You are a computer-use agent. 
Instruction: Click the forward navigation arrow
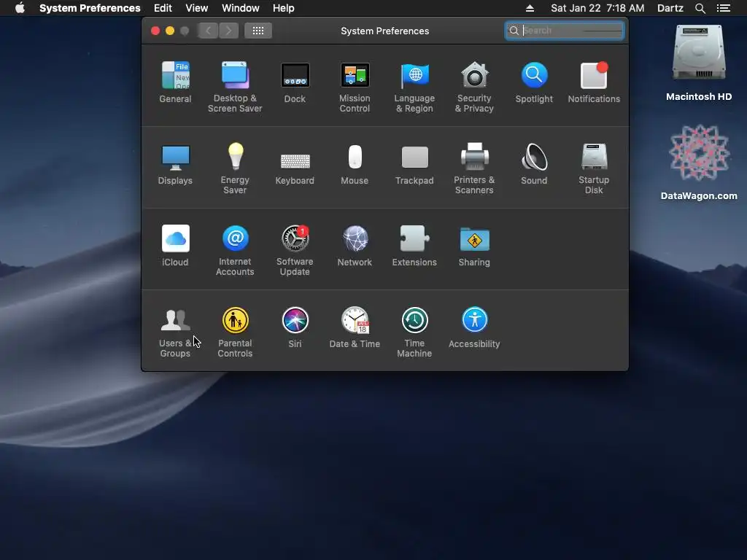tap(228, 31)
